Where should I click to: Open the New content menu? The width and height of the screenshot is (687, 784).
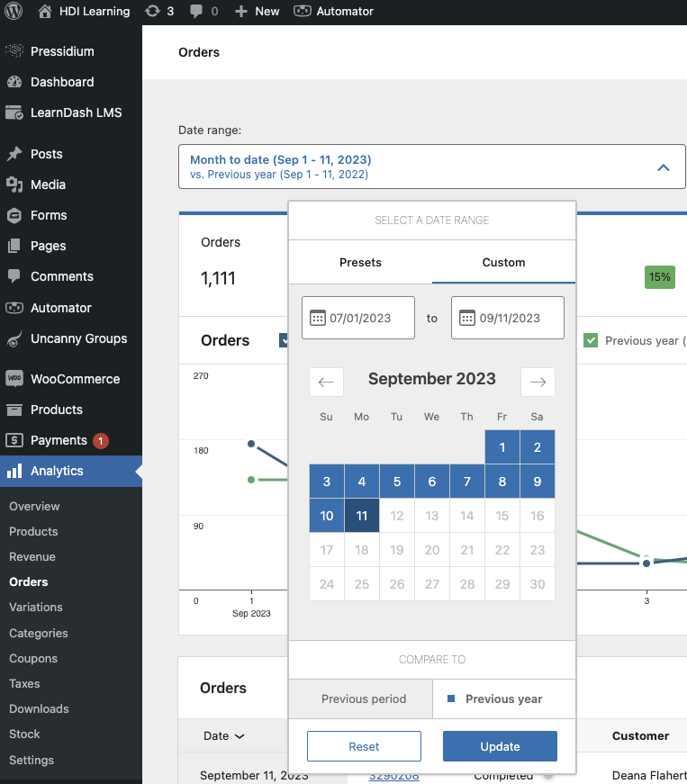click(x=258, y=12)
